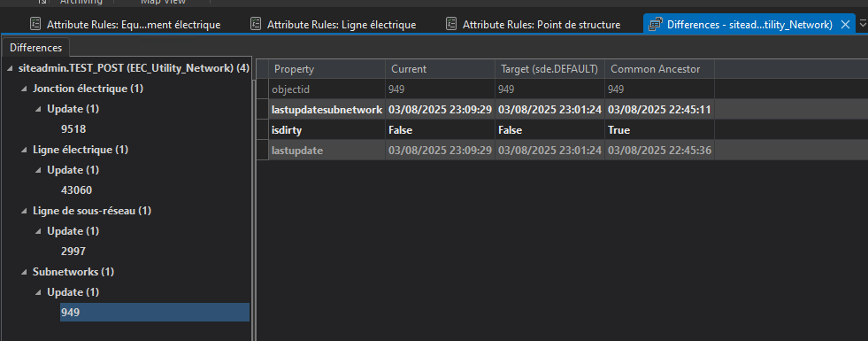Collapse Update (1) under Jonction électrique

click(x=38, y=109)
